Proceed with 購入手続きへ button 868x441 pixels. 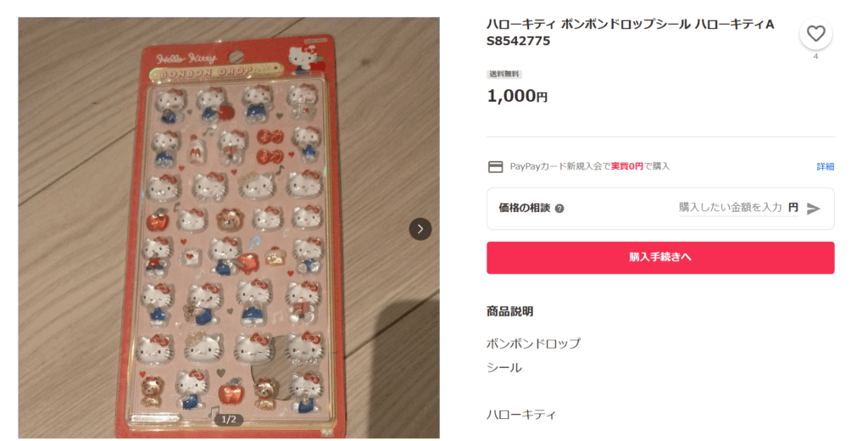coord(660,258)
